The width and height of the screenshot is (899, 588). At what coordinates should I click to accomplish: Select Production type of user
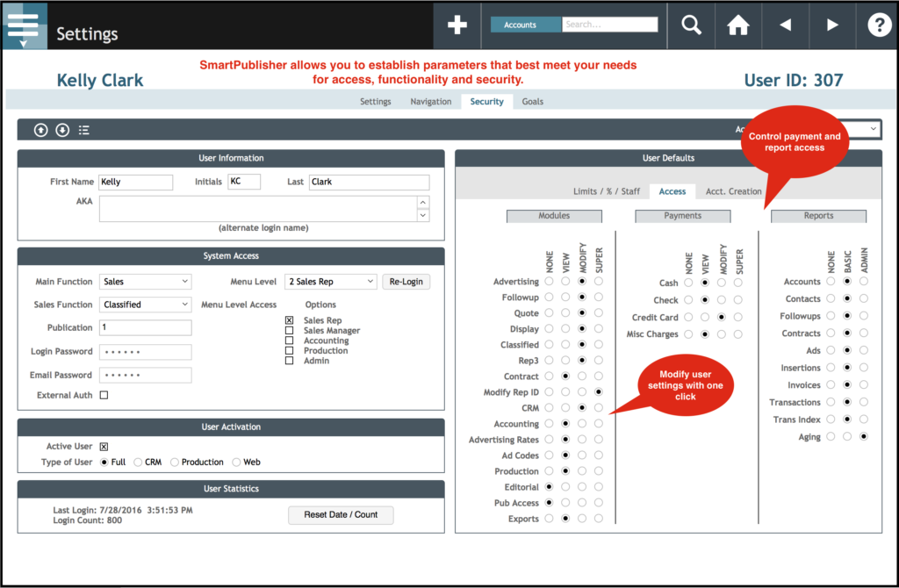(175, 462)
